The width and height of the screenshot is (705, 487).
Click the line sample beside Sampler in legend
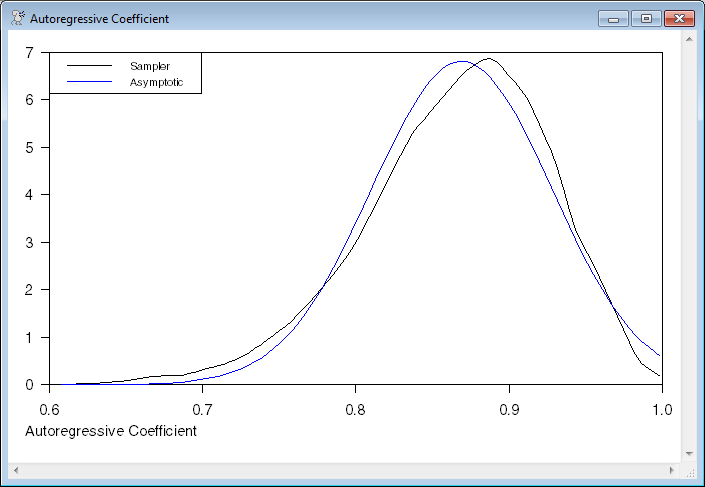[90, 66]
